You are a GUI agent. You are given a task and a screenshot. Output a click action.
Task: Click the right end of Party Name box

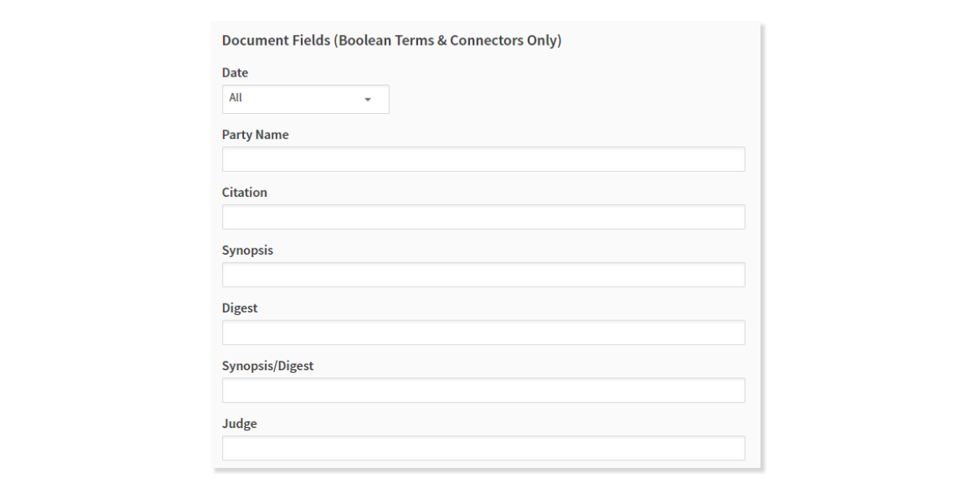[732, 159]
